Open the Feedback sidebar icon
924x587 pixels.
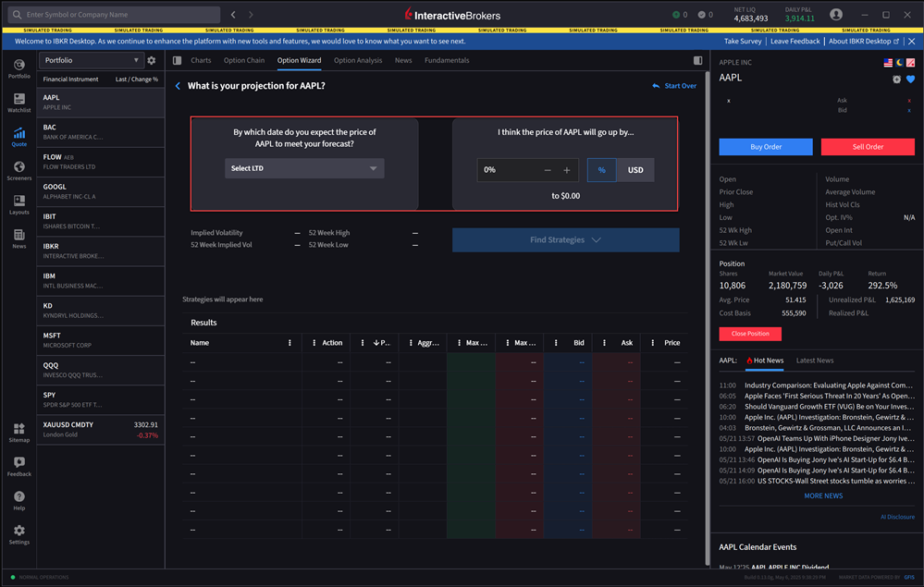pos(18,467)
